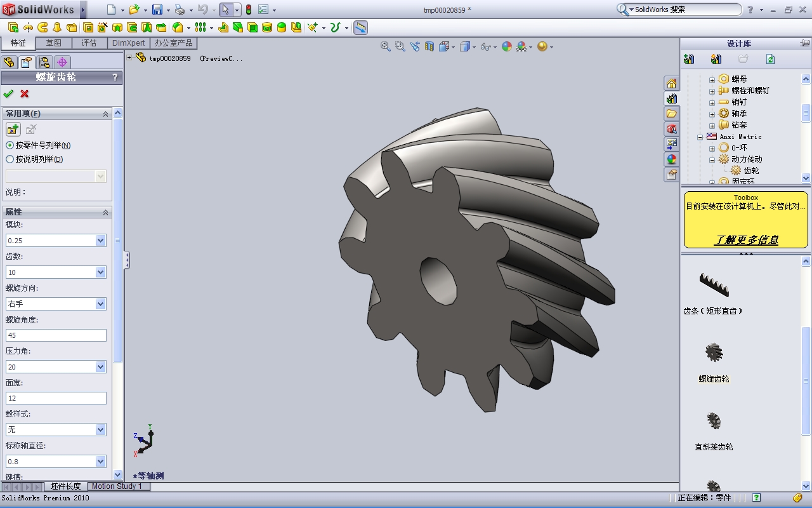Click the helix angle input field showing 45
812x508 pixels.
click(56, 335)
